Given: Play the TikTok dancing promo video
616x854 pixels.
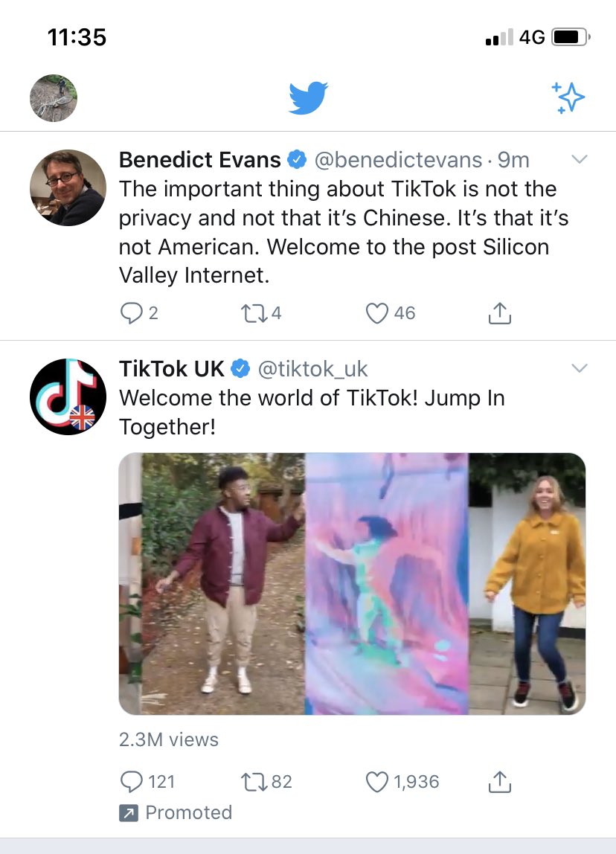Looking at the screenshot, I should (353, 584).
